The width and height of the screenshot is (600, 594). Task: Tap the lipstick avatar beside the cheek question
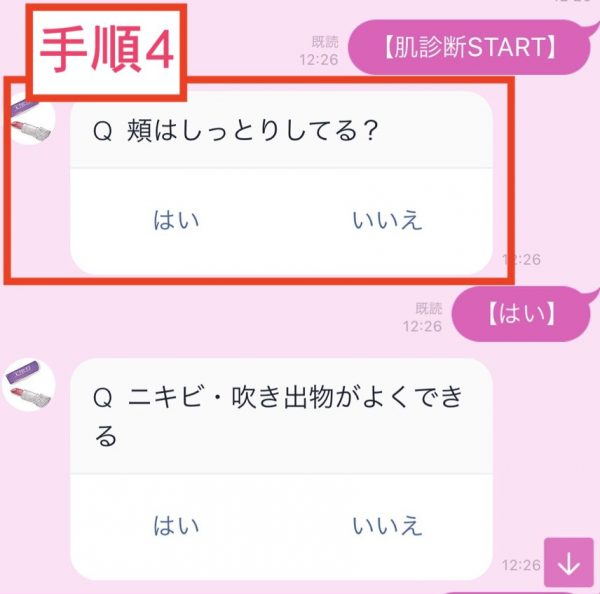30,119
